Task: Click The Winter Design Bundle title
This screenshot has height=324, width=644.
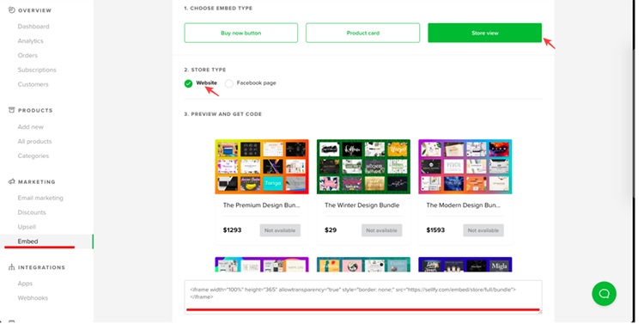Action: point(361,205)
